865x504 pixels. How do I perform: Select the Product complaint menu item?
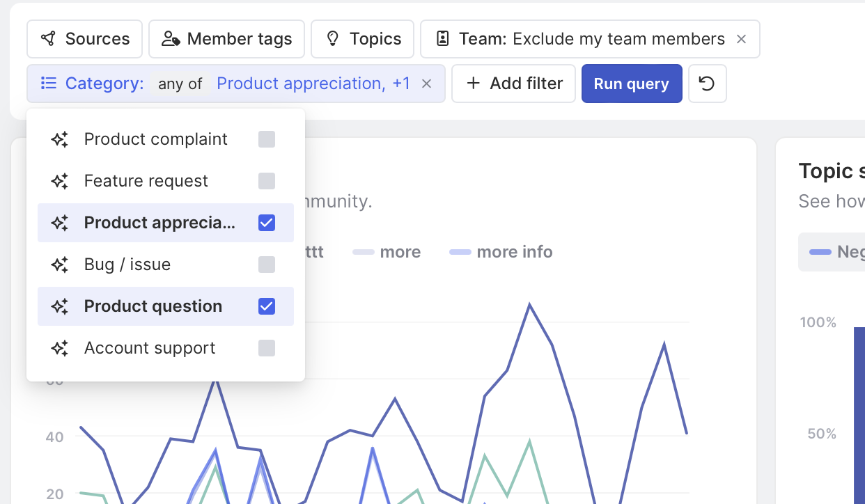pyautogui.click(x=166, y=139)
